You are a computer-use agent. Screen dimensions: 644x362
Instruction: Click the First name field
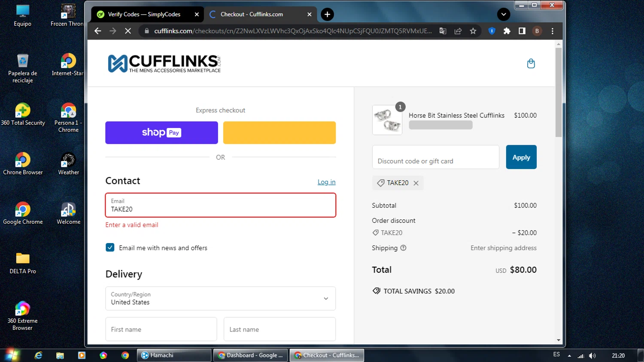pos(161,329)
